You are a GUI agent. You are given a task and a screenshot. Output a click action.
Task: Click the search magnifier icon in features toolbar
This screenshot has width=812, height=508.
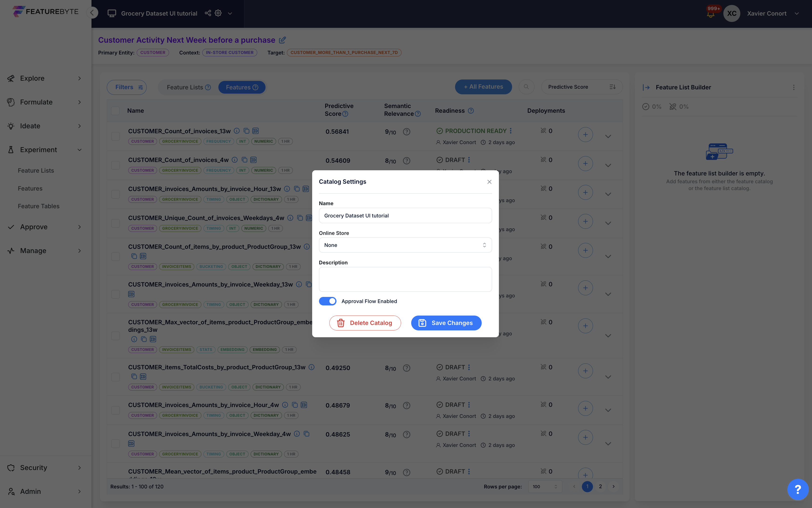pyautogui.click(x=526, y=87)
